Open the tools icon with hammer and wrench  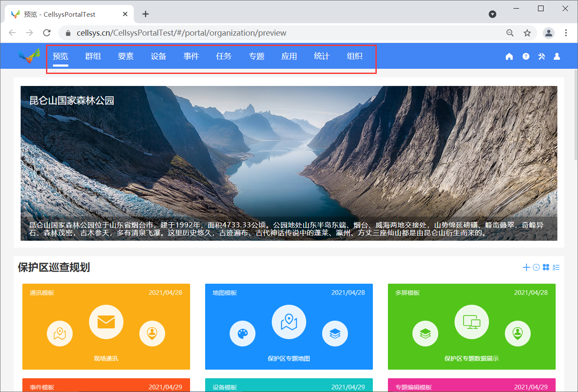(x=541, y=56)
